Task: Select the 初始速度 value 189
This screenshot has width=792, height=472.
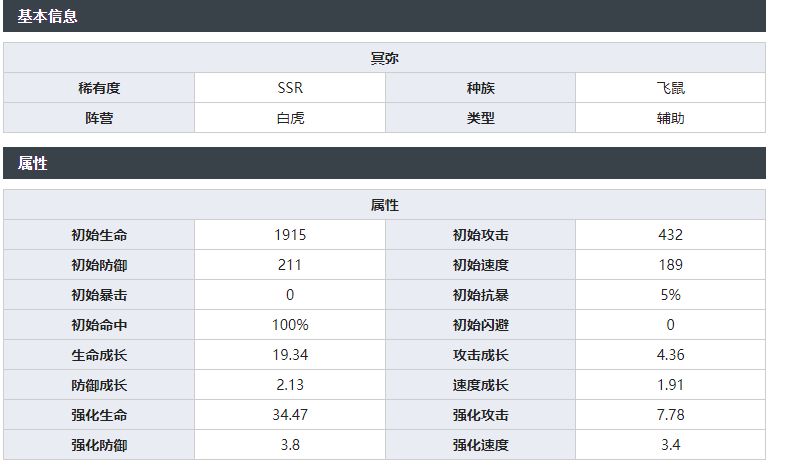Action: 670,265
